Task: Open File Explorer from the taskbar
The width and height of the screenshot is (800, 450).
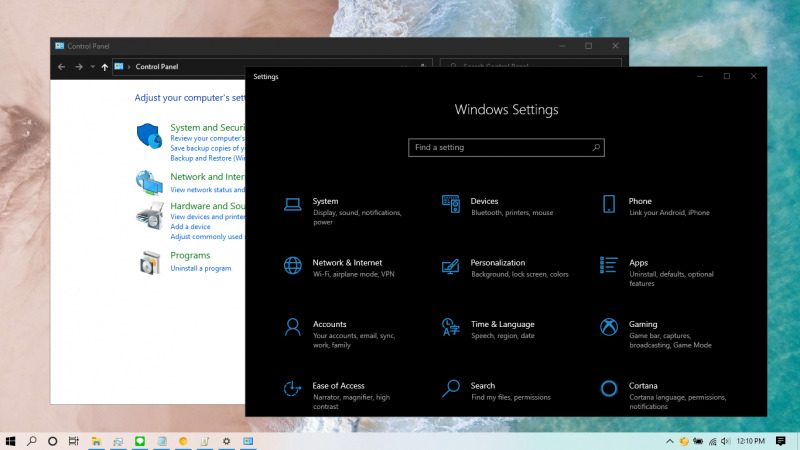Action: (96, 441)
